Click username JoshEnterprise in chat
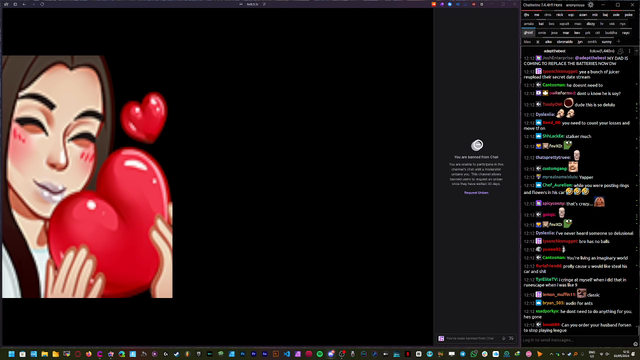The image size is (640, 360). [558, 58]
